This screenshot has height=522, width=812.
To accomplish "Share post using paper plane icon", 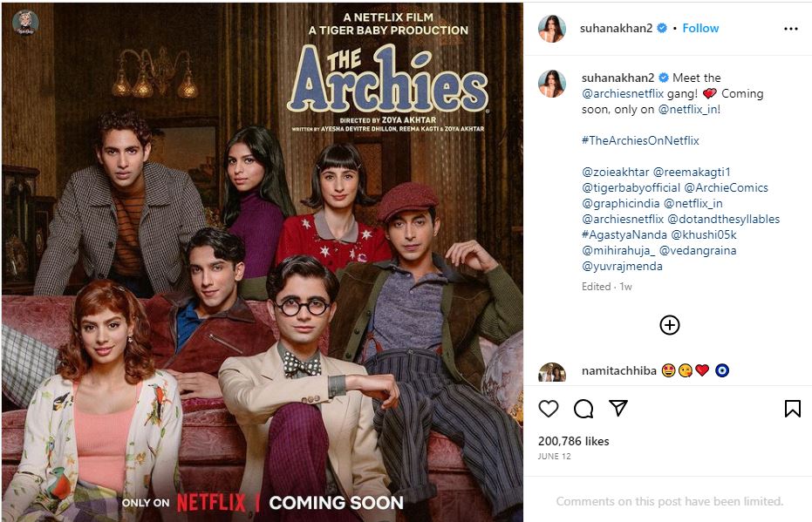I will (x=618, y=408).
